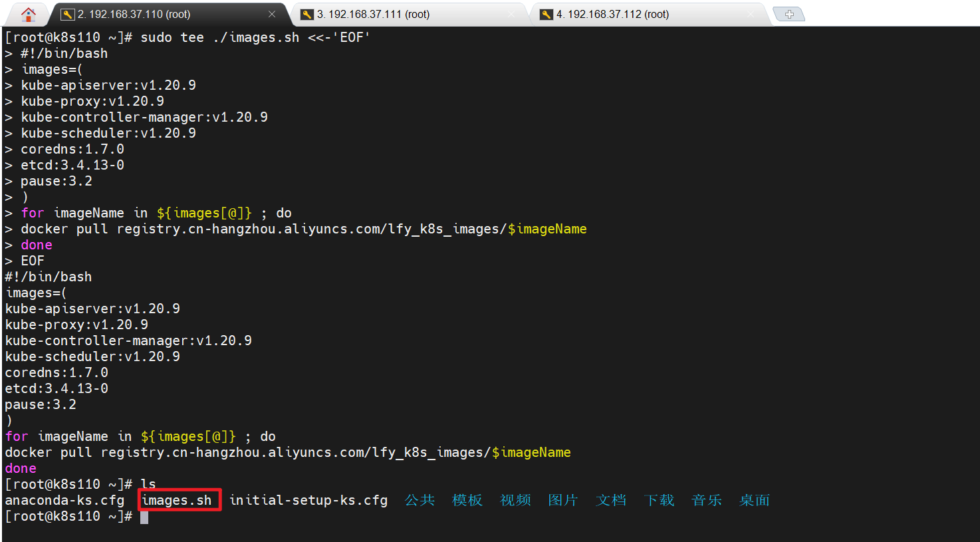This screenshot has width=980, height=542.
Task: Click the 桌面 directory name
Action: (755, 500)
